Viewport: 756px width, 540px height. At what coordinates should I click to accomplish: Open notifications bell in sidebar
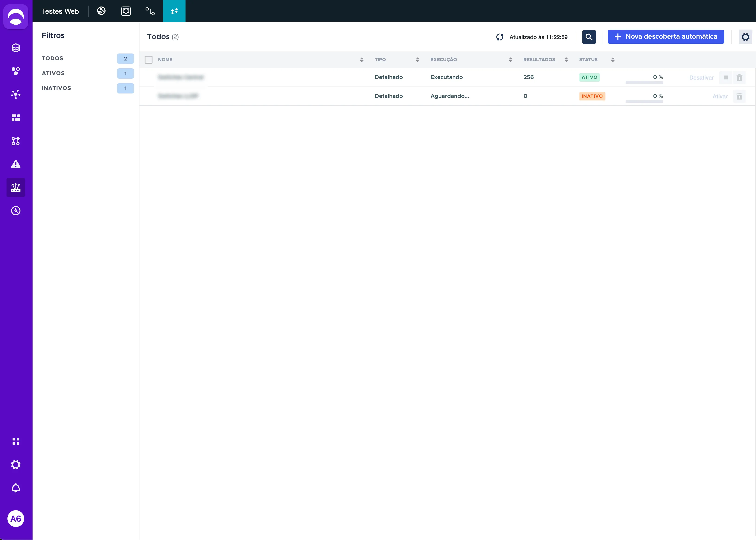tap(16, 488)
